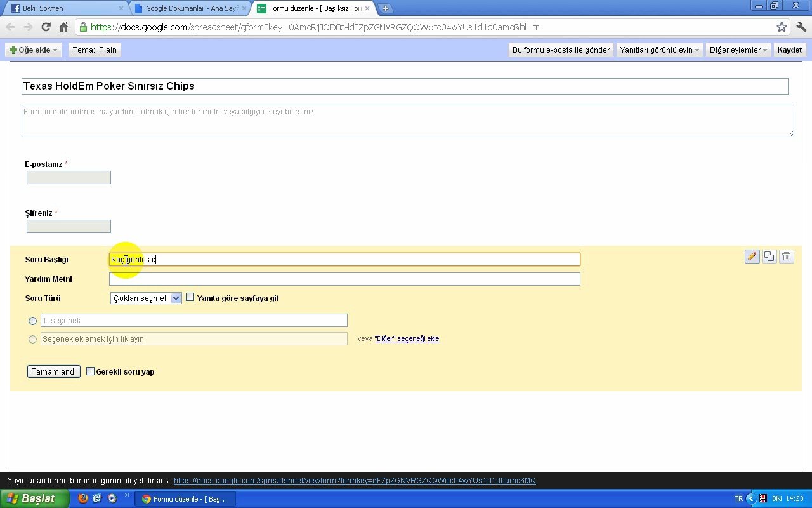The image size is (812, 508).
Task: Click the Yardım Metni text field
Action: [344, 279]
